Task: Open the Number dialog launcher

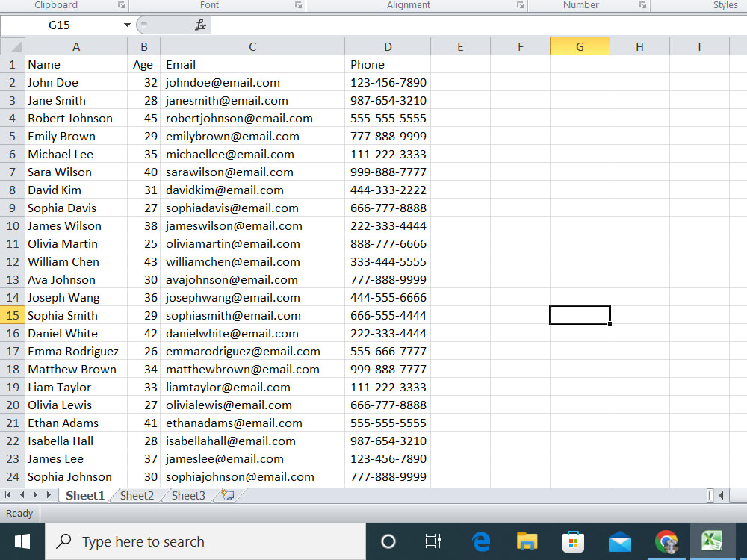Action: click(x=642, y=5)
